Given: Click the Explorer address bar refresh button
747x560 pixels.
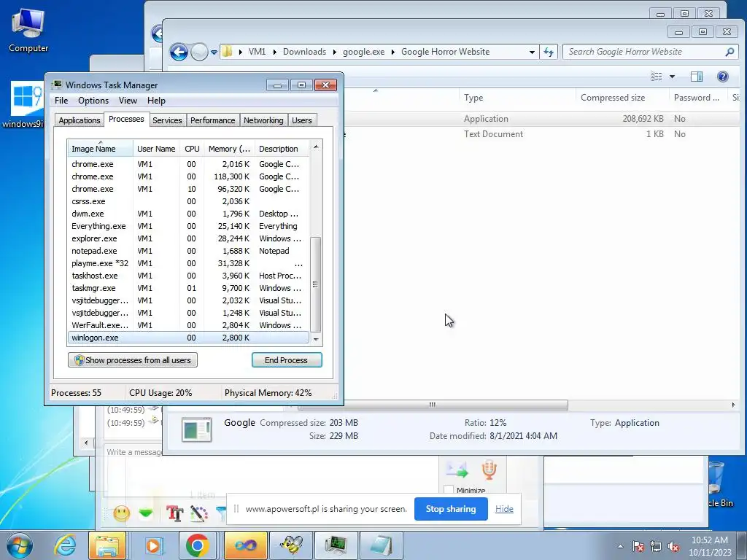Looking at the screenshot, I should click(549, 52).
